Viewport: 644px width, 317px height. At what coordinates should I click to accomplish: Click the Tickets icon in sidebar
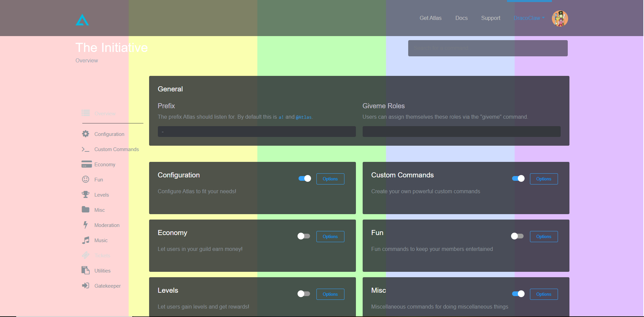point(86,255)
